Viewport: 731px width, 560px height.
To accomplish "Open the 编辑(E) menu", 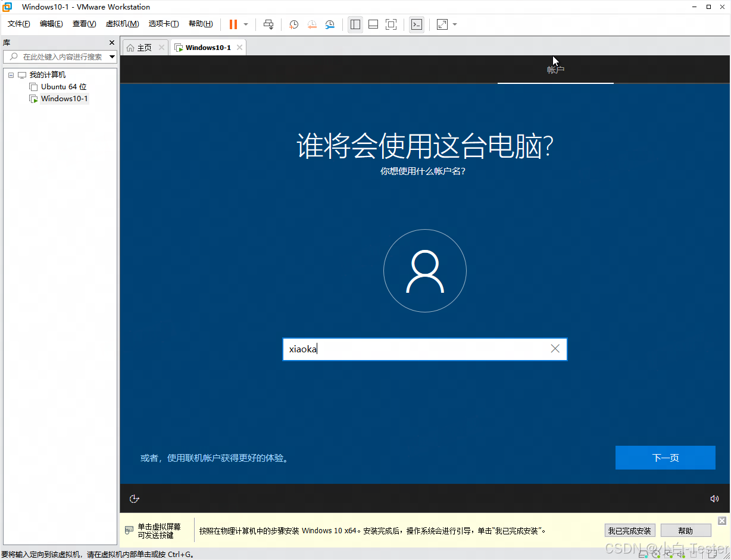I will tap(51, 24).
